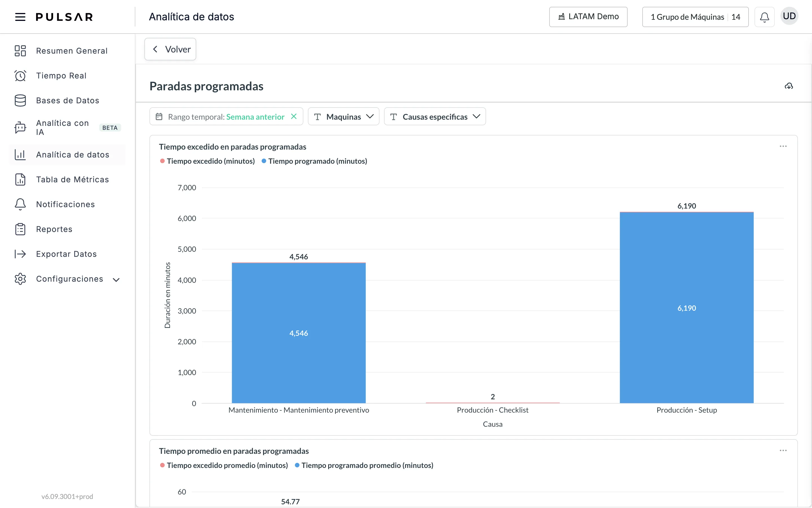Toggle Tiempo programado promedio legend series
This screenshot has width=812, height=508.
coord(364,465)
